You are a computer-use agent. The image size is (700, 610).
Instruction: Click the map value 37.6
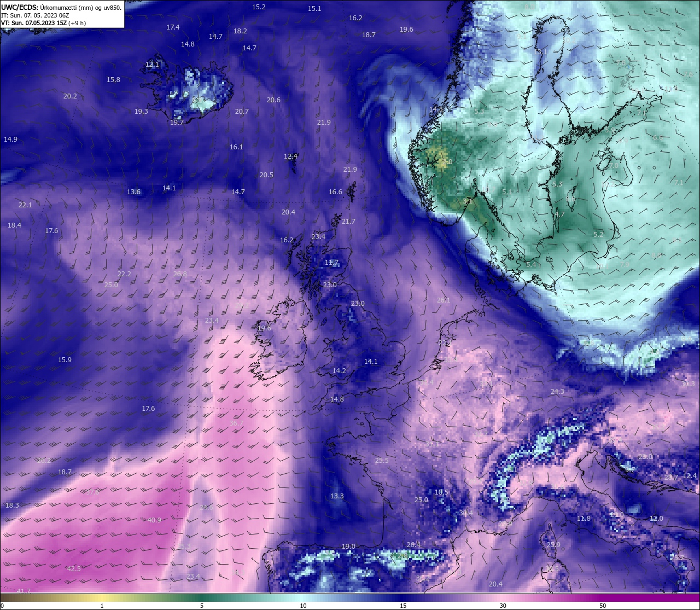92,492
